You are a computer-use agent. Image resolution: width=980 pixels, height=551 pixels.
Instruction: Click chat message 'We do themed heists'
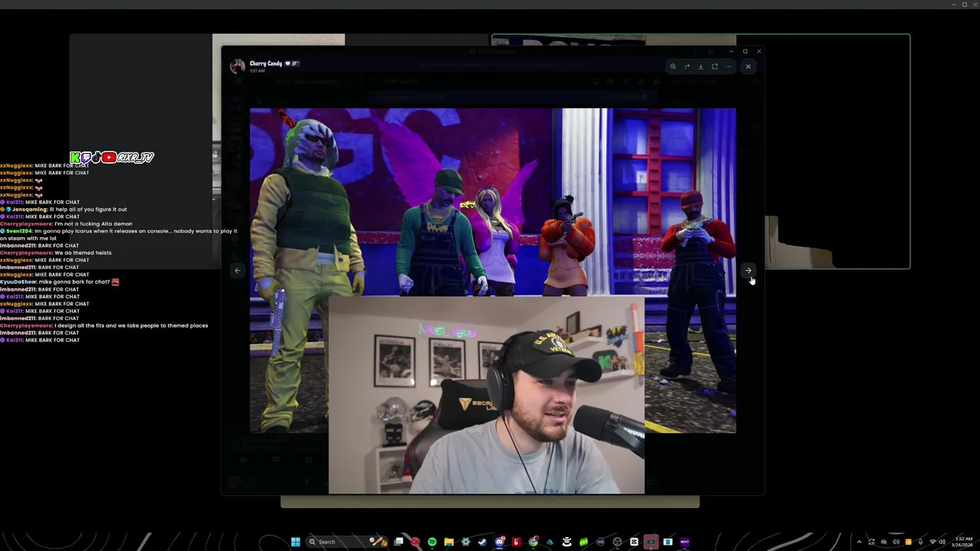coord(56,253)
